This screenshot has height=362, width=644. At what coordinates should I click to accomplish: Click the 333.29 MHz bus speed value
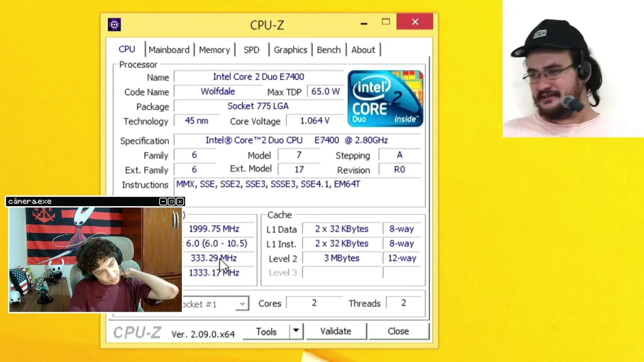click(x=214, y=258)
